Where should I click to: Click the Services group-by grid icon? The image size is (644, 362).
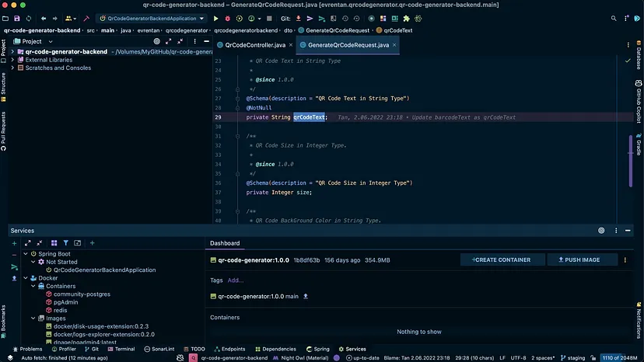[54, 243]
